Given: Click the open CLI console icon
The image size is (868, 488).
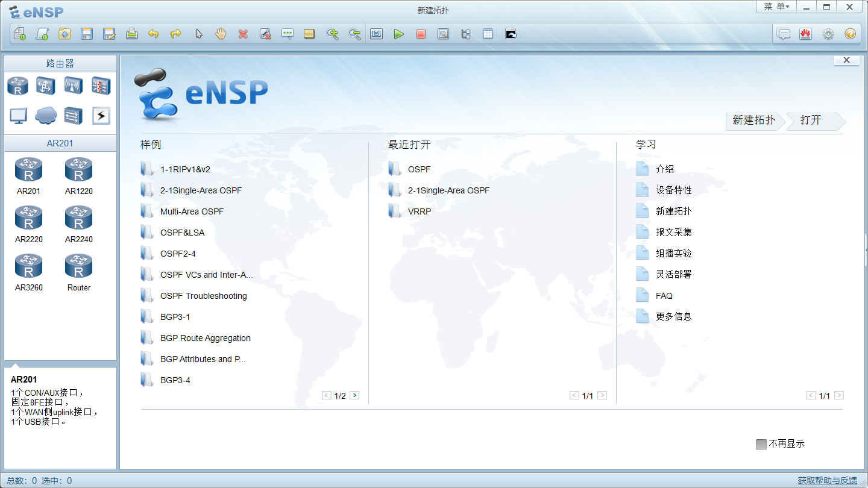Looking at the screenshot, I should point(511,34).
